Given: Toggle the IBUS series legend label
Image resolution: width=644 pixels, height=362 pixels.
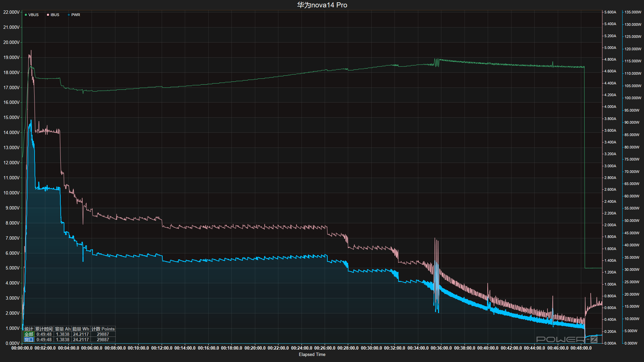Looking at the screenshot, I should [x=55, y=15].
